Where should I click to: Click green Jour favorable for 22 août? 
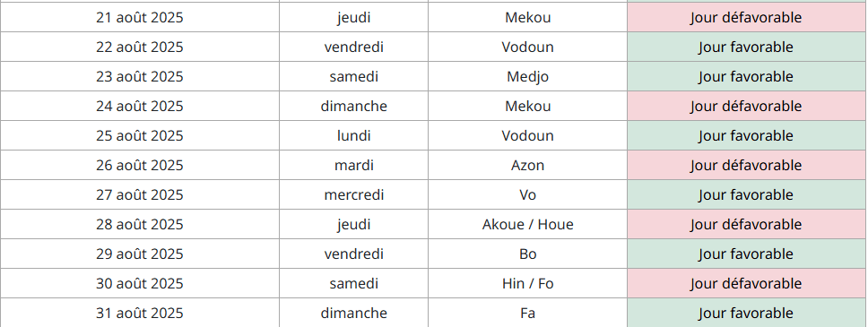tap(746, 47)
